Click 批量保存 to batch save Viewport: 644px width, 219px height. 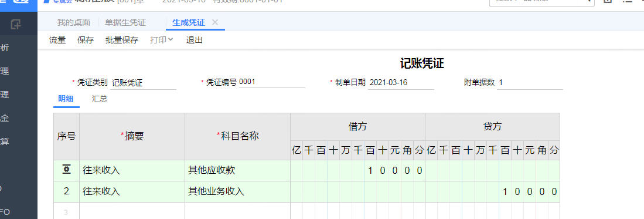(121, 40)
